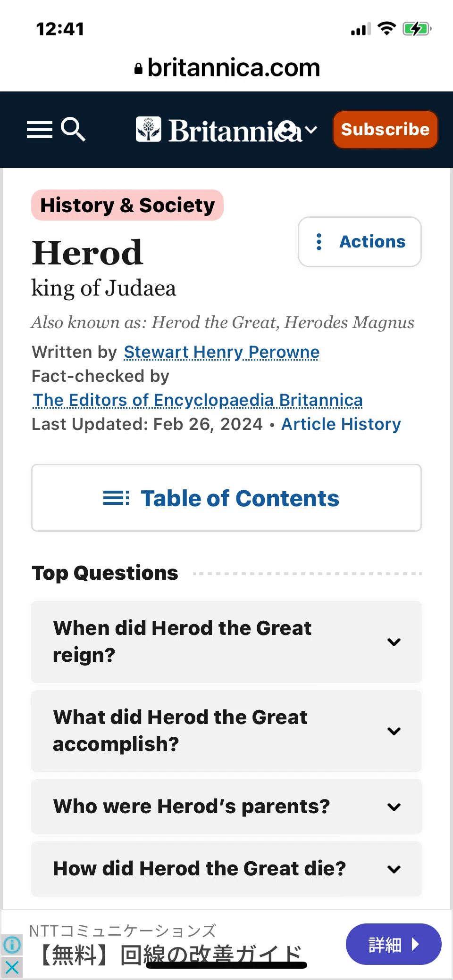453x980 pixels.
Task: Tap the search magnifier icon
Action: pos(73,129)
